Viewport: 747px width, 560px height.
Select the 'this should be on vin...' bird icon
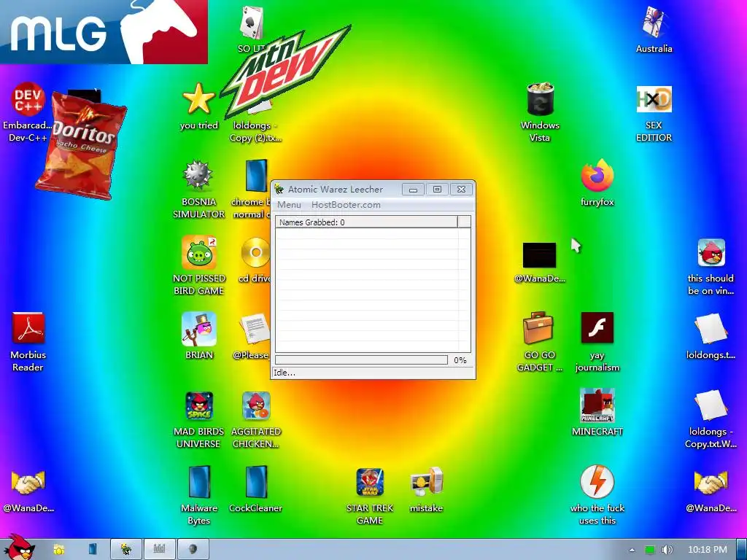click(711, 267)
